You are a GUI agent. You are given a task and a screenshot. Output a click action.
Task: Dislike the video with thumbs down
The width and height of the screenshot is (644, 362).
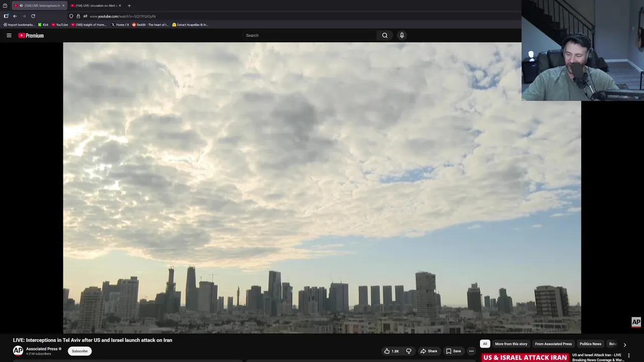[x=409, y=351]
